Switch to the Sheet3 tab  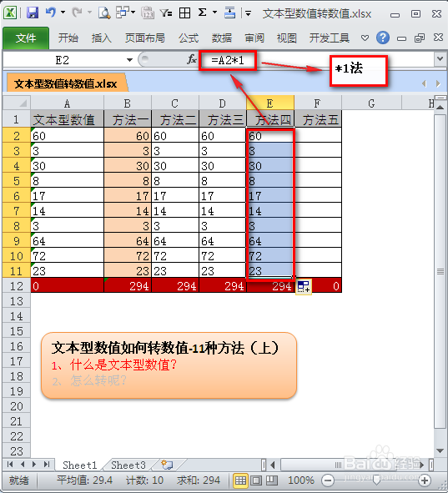(x=128, y=465)
